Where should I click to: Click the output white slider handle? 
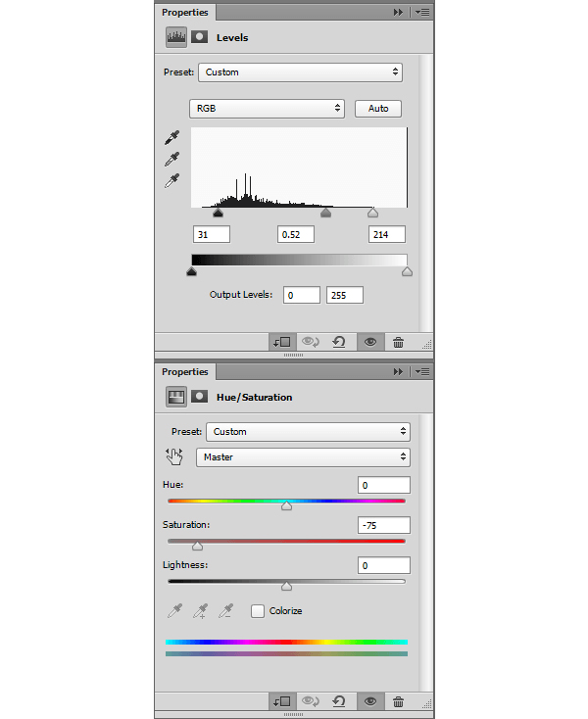tap(407, 272)
